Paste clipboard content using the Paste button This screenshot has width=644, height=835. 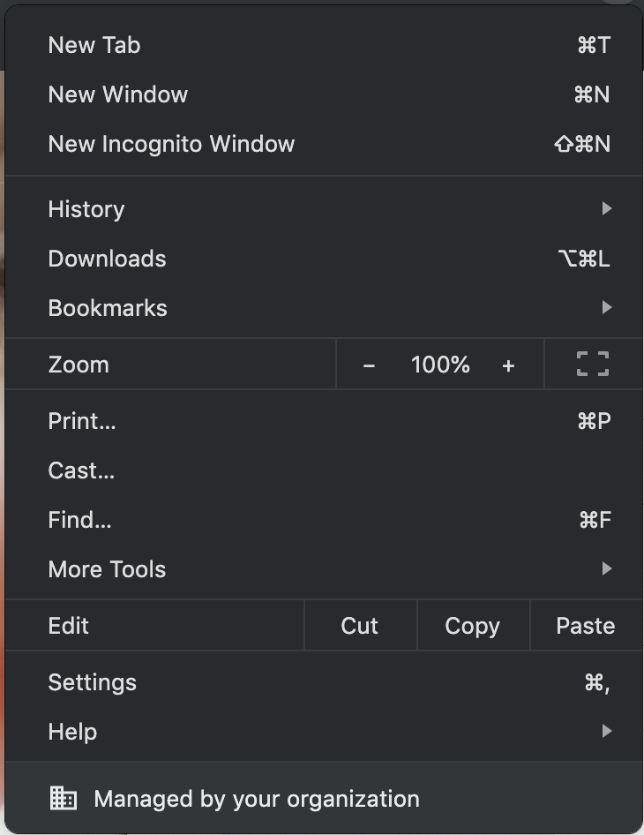[x=585, y=625]
